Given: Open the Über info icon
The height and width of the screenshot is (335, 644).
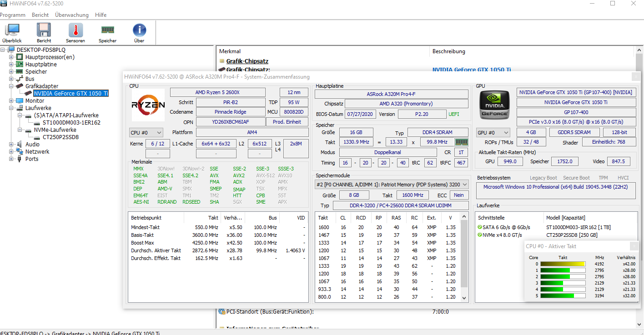Looking at the screenshot, I should pos(139,30).
